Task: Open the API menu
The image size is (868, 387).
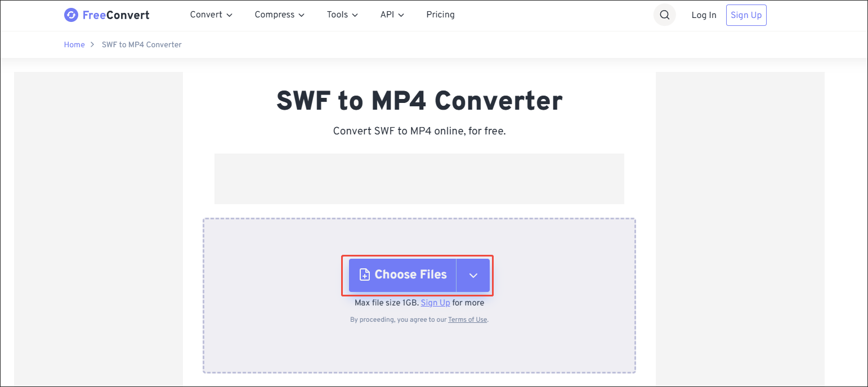Action: [x=387, y=15]
